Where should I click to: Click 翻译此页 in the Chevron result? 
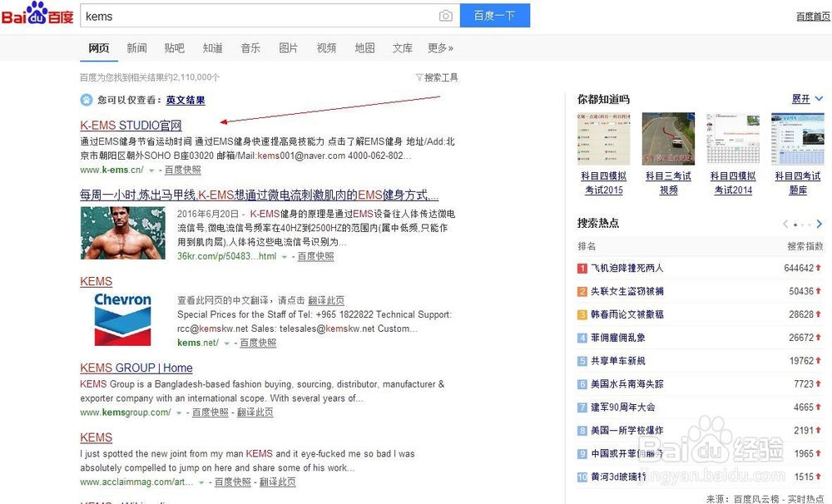pyautogui.click(x=326, y=300)
